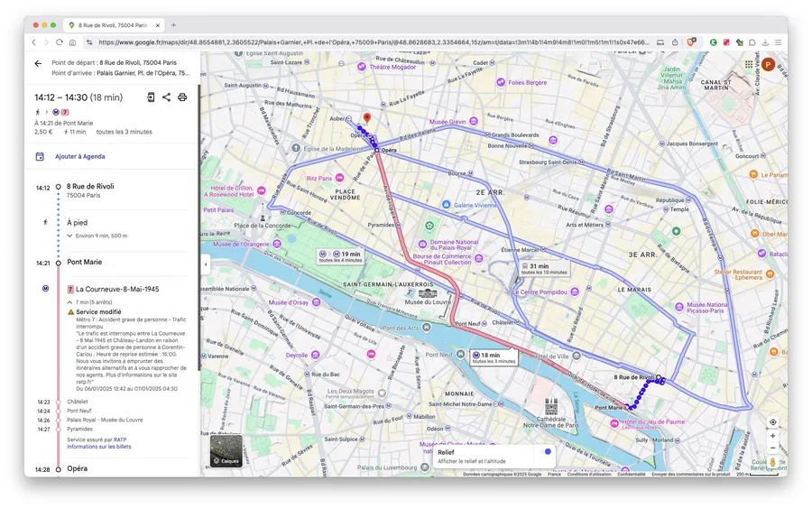Select the '31 min' alternative route label

tap(544, 268)
